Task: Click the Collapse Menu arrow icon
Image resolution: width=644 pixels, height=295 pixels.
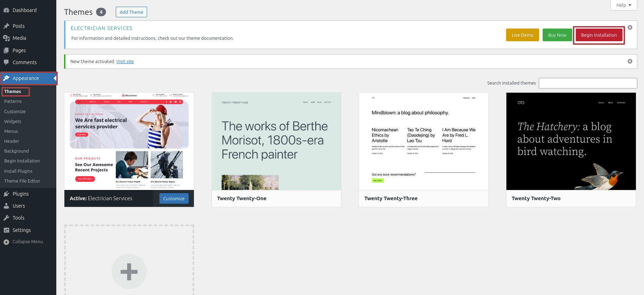Action: pos(6,242)
